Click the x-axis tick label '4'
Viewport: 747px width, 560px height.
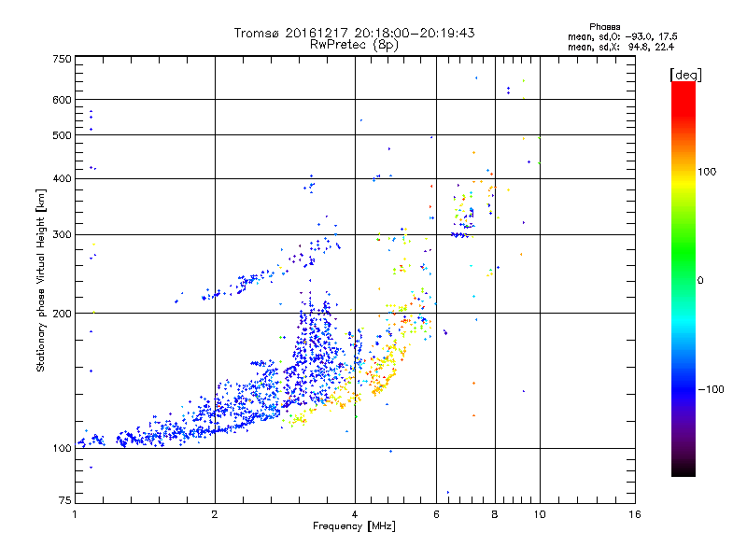(x=355, y=514)
